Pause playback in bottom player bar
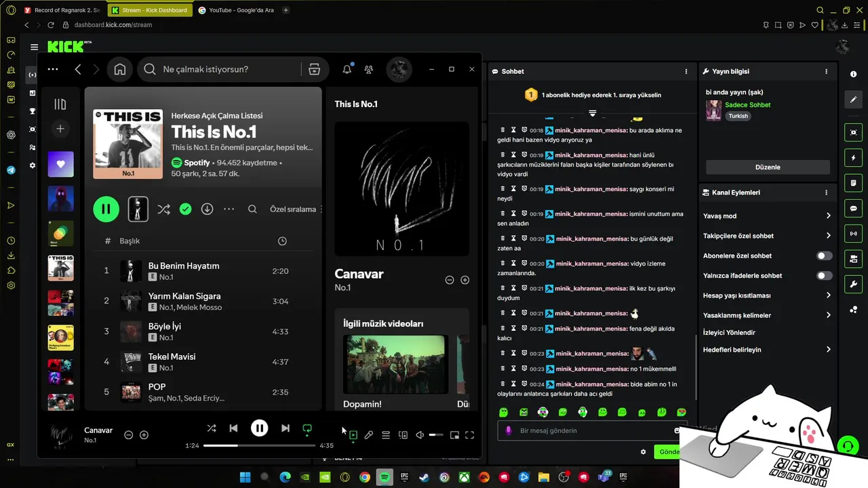This screenshot has height=488, width=868. click(259, 428)
